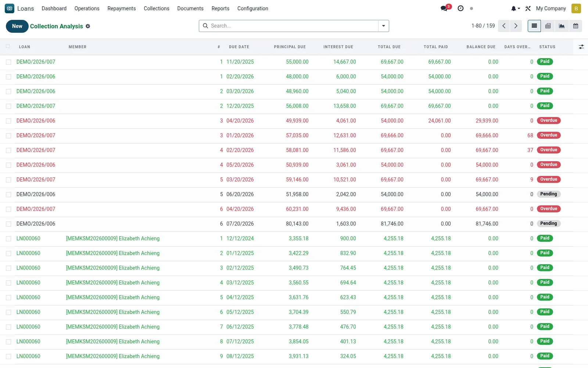
Task: Switch to calendar view
Action: (576, 26)
